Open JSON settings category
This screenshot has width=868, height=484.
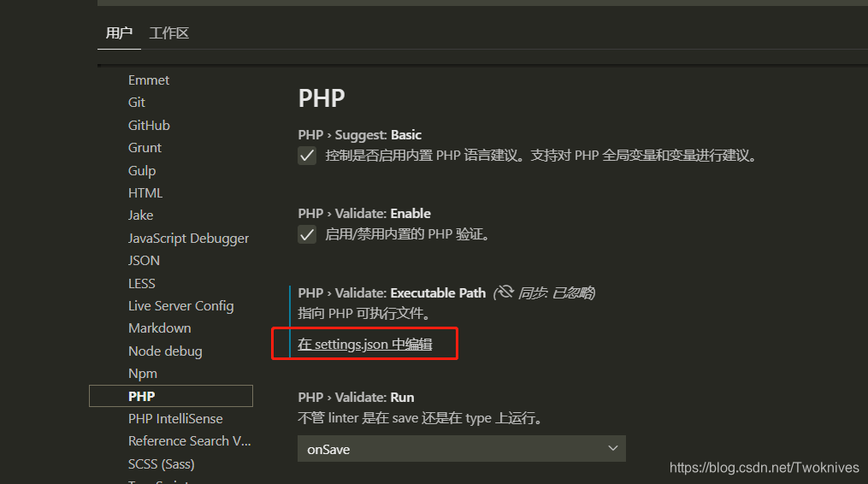coord(144,260)
